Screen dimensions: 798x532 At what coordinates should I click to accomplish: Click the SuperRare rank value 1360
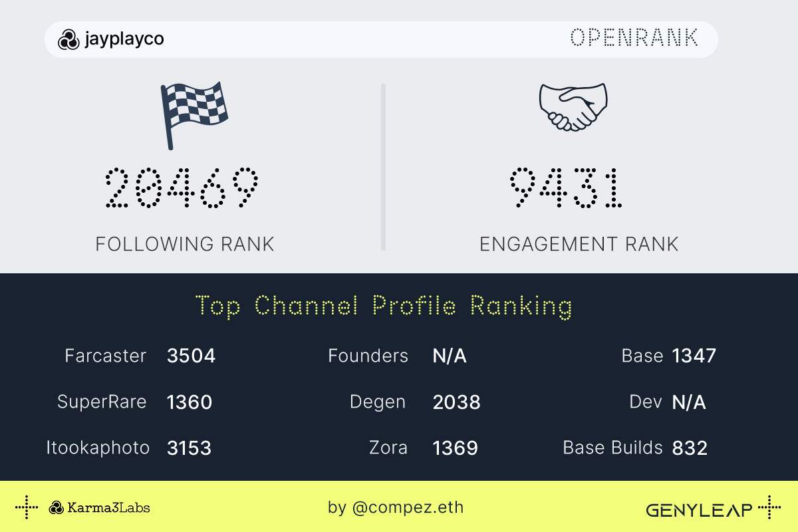point(190,402)
